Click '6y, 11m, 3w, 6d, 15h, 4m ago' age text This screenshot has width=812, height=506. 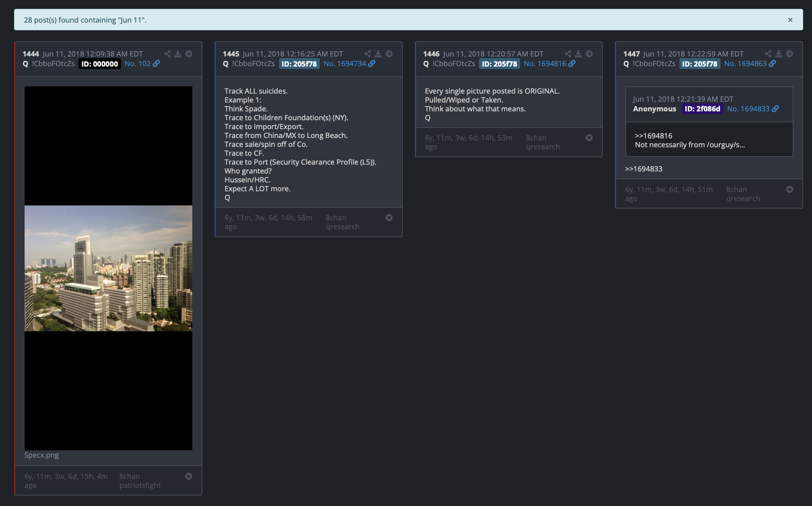(x=66, y=481)
